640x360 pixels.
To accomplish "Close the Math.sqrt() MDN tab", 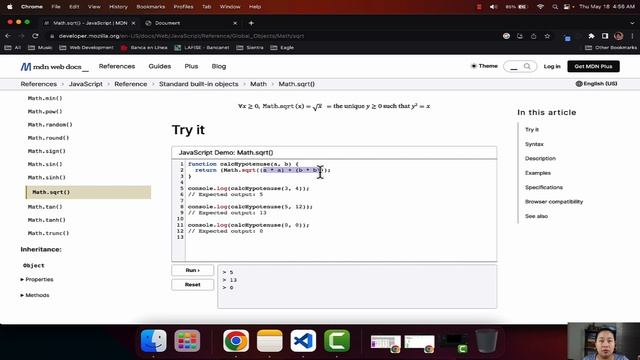I will click(x=133, y=23).
